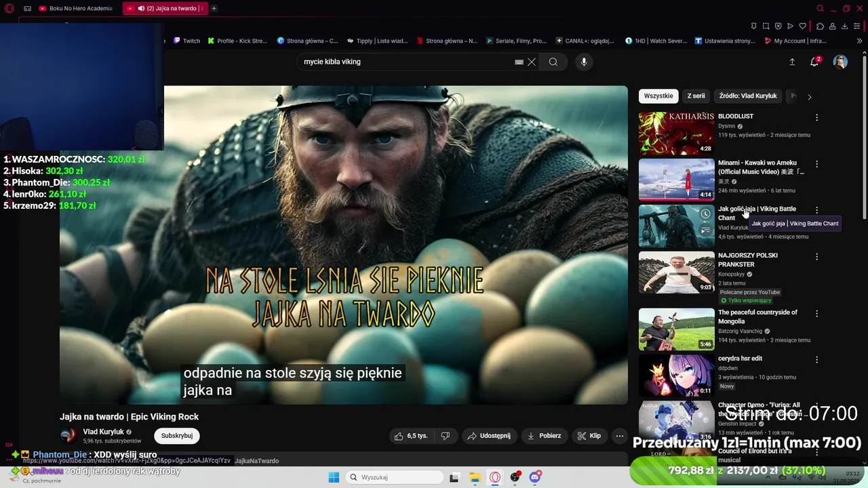Open the BLOODLUST video thumbnail
Viewport: 868px width, 488px height.
coord(676,134)
